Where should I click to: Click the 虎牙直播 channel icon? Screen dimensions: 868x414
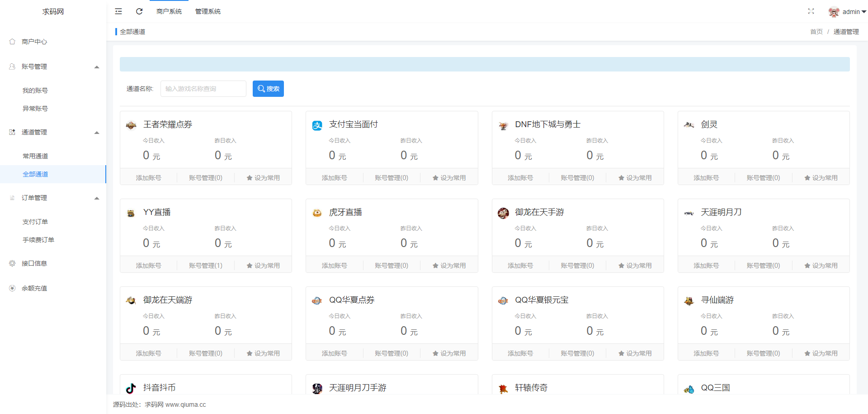[317, 213]
